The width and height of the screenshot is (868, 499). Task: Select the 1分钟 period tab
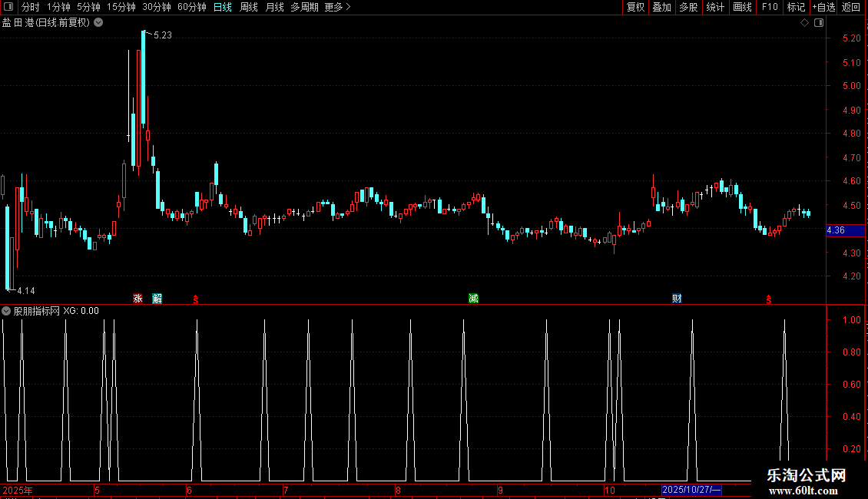click(x=58, y=7)
